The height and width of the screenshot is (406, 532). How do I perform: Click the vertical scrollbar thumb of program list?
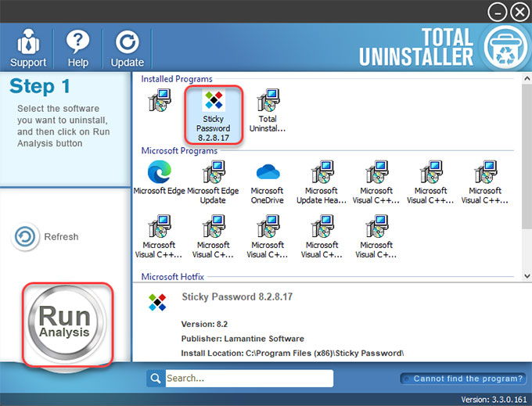point(527,156)
